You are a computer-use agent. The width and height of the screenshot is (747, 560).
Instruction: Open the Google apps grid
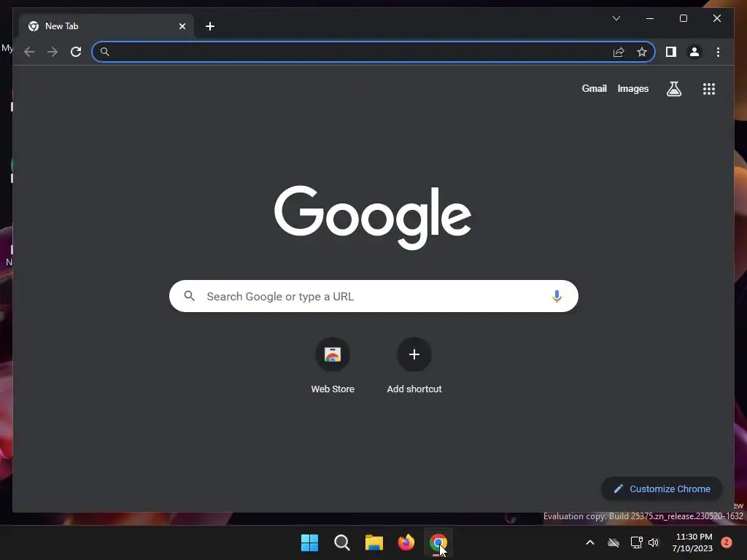point(709,88)
